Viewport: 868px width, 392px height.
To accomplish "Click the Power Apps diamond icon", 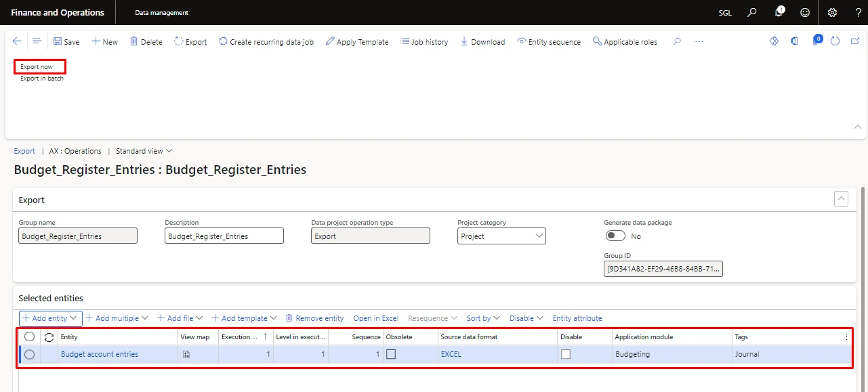I will tap(774, 41).
